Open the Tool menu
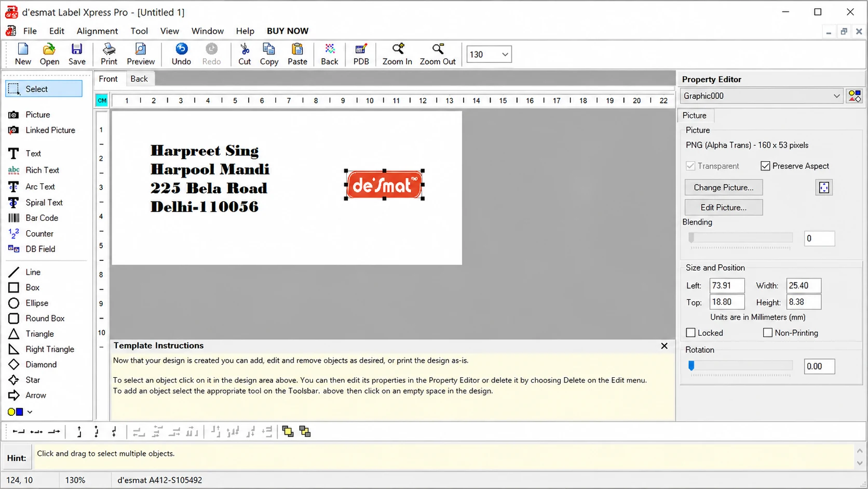The height and width of the screenshot is (489, 868). click(x=139, y=31)
